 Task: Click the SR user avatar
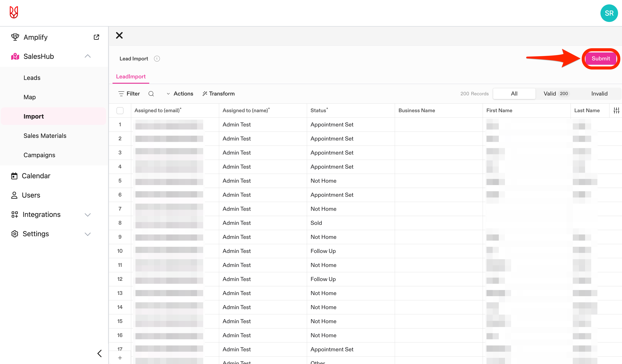coord(609,13)
